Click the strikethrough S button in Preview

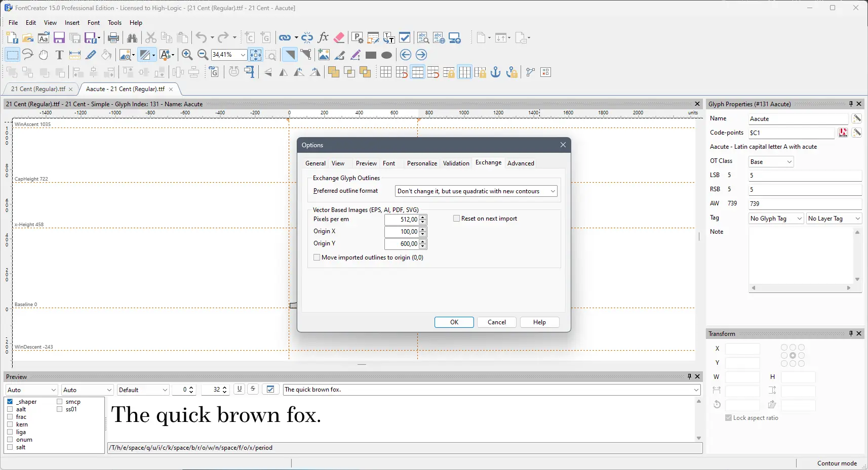tap(253, 389)
